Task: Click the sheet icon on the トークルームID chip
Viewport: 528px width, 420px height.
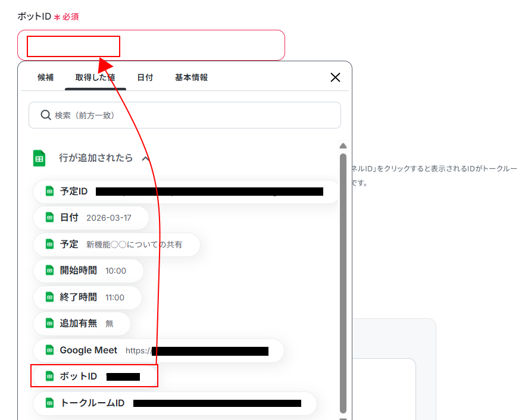Action: 49,403
